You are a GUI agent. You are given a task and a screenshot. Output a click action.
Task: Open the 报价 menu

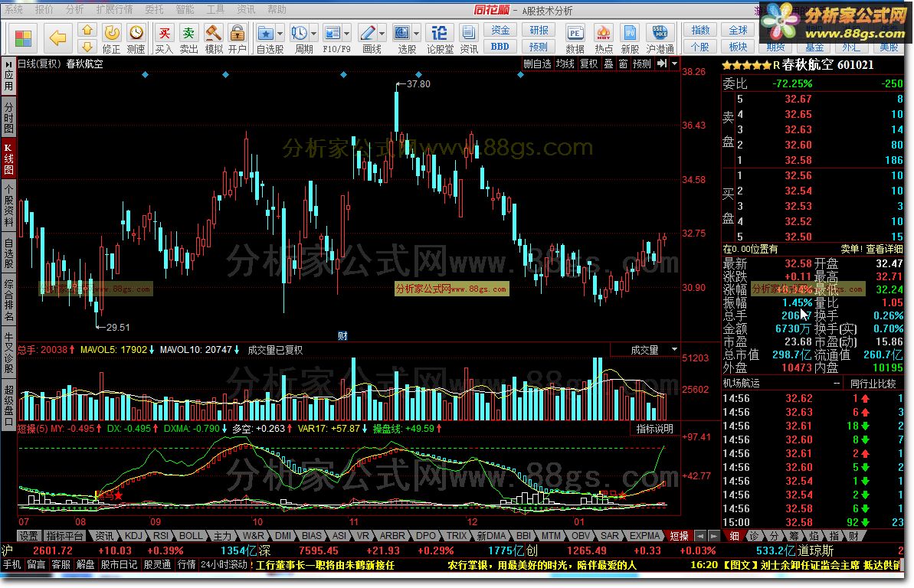pyautogui.click(x=44, y=9)
